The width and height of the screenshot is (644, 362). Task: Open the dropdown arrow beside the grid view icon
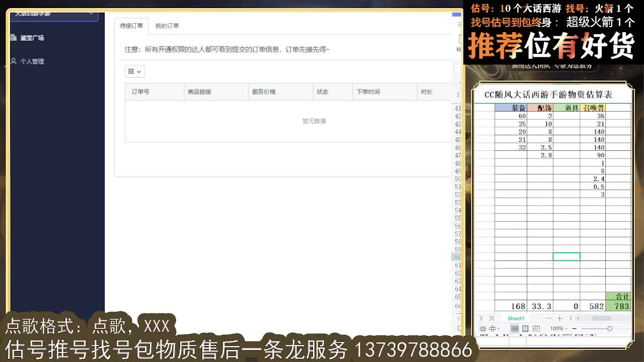point(139,71)
